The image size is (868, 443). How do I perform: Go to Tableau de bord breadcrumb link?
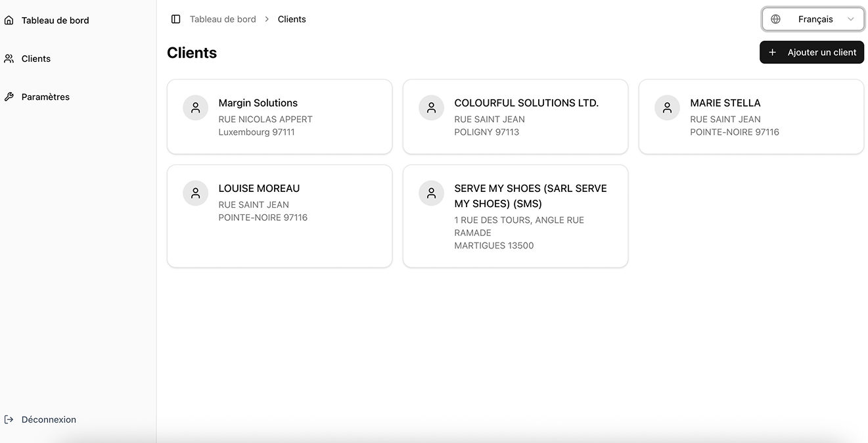pos(223,19)
